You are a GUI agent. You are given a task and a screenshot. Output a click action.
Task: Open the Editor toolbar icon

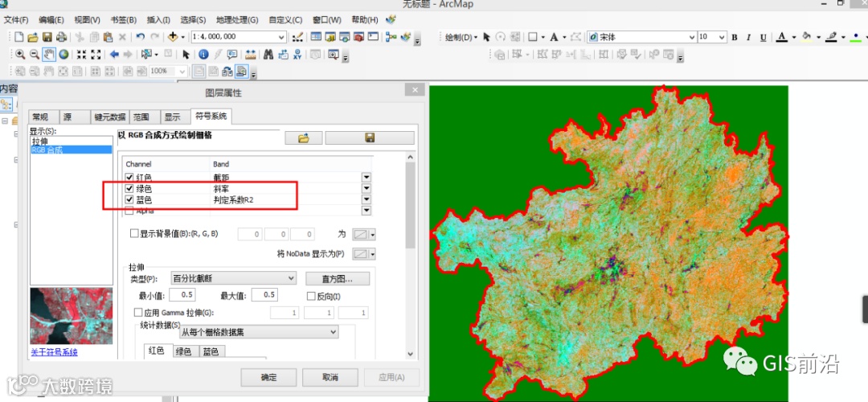(298, 37)
